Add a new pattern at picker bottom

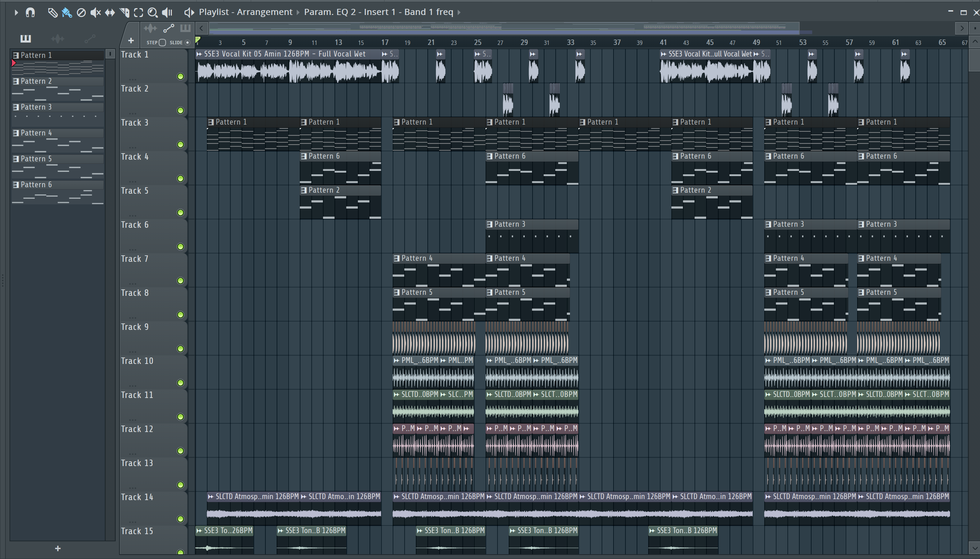pos(58,549)
